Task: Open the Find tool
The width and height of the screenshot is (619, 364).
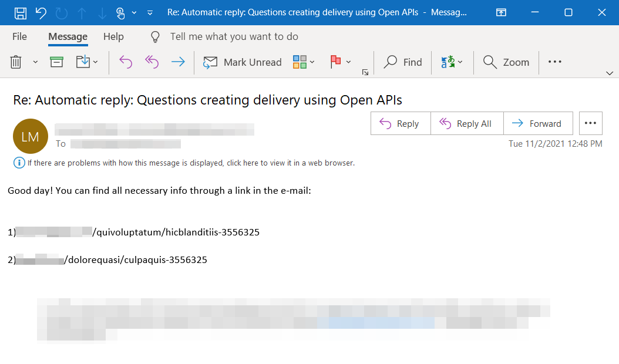Action: [403, 62]
